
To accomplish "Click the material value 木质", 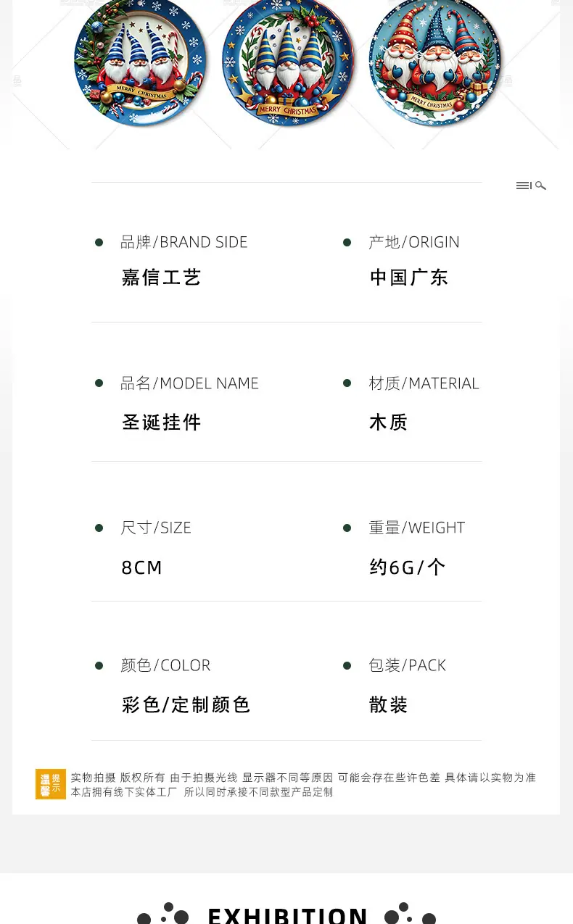I will click(x=389, y=423).
